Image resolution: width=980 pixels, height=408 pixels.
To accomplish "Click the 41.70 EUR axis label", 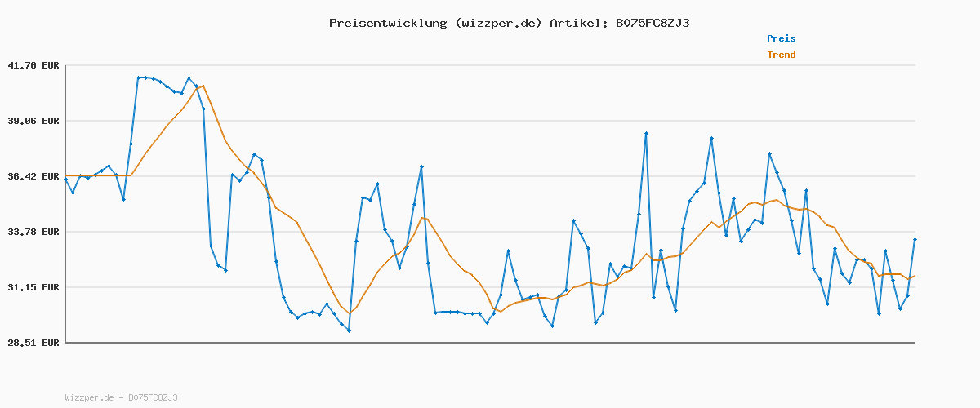I will [33, 65].
